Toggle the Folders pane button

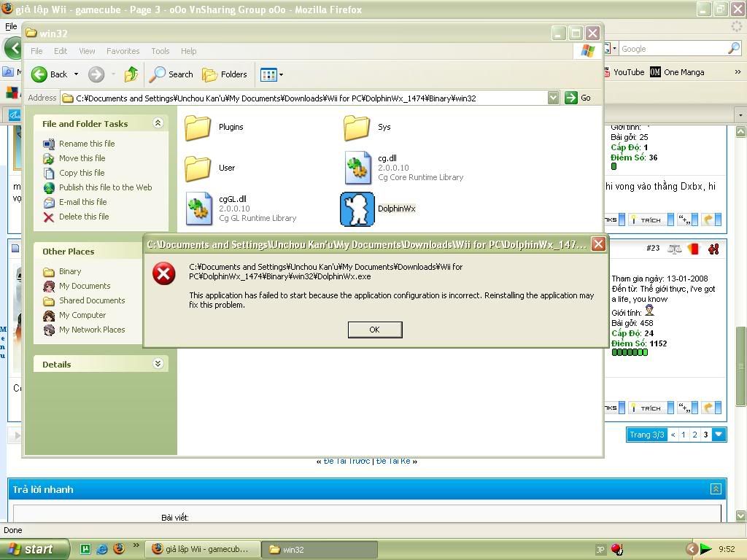[225, 74]
